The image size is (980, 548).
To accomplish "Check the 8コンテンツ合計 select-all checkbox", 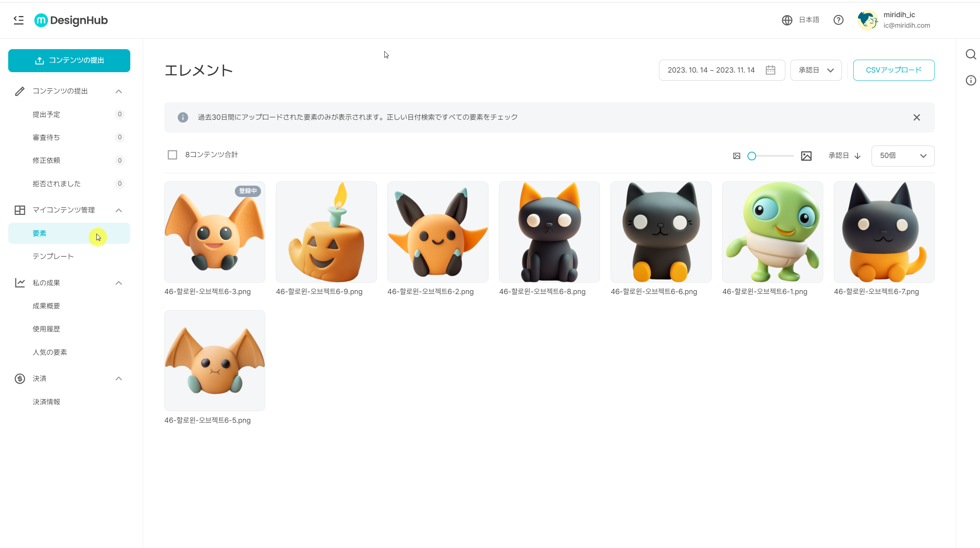I will (x=172, y=154).
